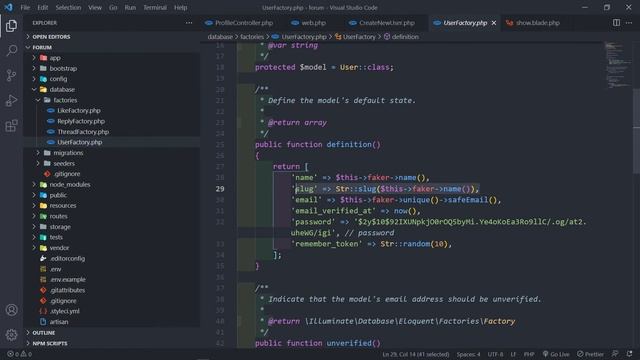
Task: Open the artisan file
Action: click(x=59, y=322)
